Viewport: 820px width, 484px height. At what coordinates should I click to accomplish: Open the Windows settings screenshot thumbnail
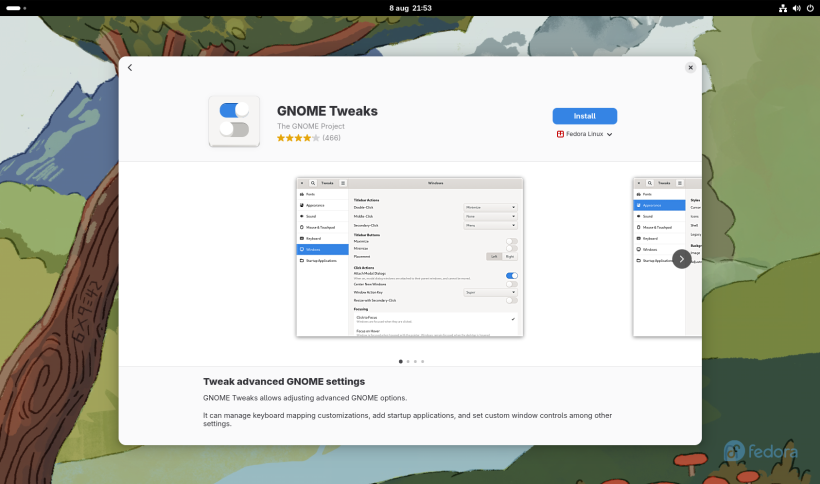[x=409, y=257]
